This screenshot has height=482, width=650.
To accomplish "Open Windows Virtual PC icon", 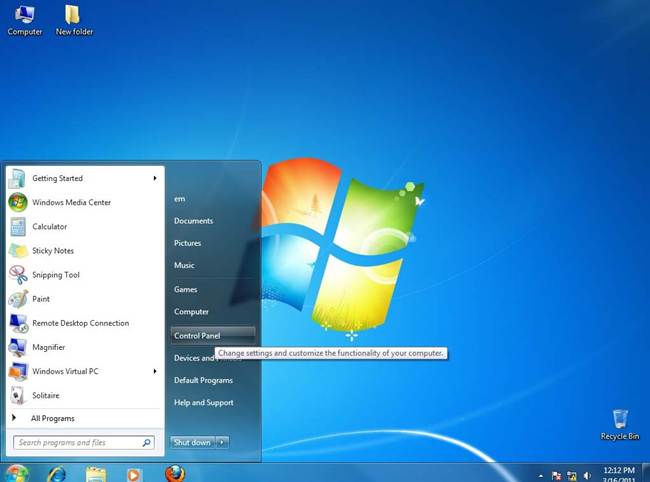I will coord(18,371).
